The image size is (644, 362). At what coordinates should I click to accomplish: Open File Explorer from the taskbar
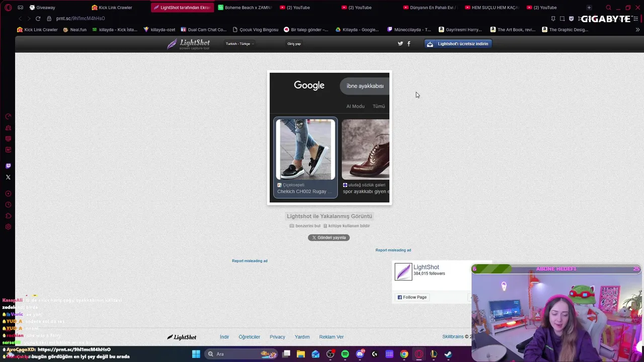click(301, 354)
